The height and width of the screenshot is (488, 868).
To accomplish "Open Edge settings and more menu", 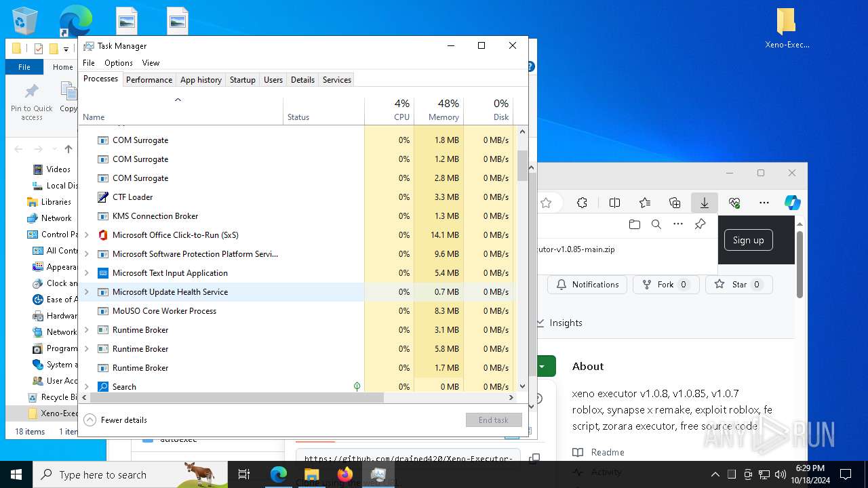I will coord(764,203).
